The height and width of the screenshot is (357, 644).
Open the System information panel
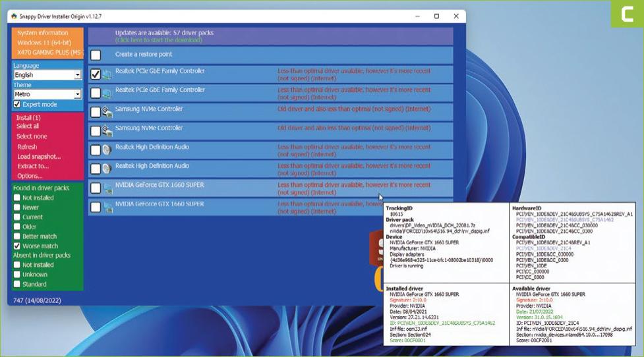[x=43, y=33]
